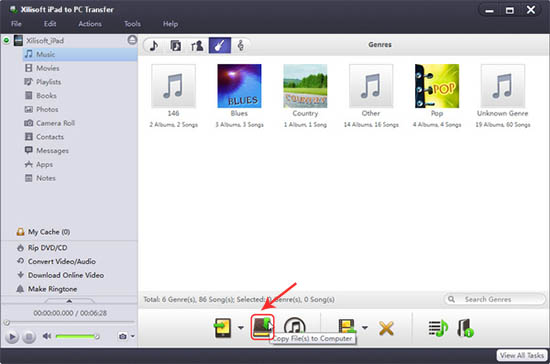Click the View All Tasks button
550x364 pixels.
(x=522, y=356)
